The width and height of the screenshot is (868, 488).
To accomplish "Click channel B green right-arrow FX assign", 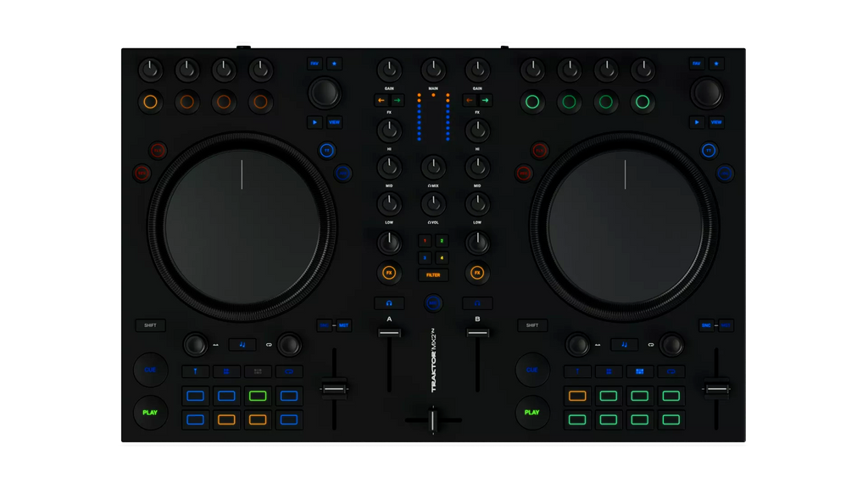I will pos(485,100).
